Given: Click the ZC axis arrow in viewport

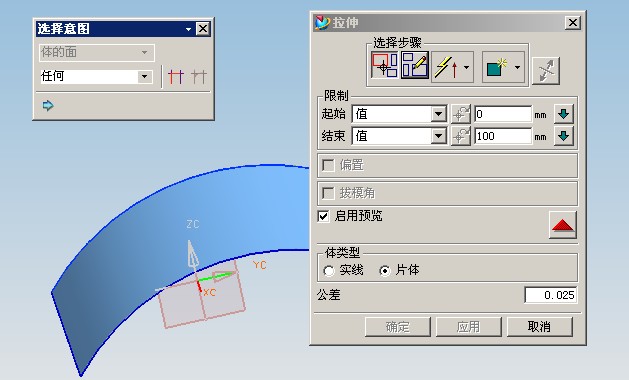Looking at the screenshot, I should click(x=193, y=254).
